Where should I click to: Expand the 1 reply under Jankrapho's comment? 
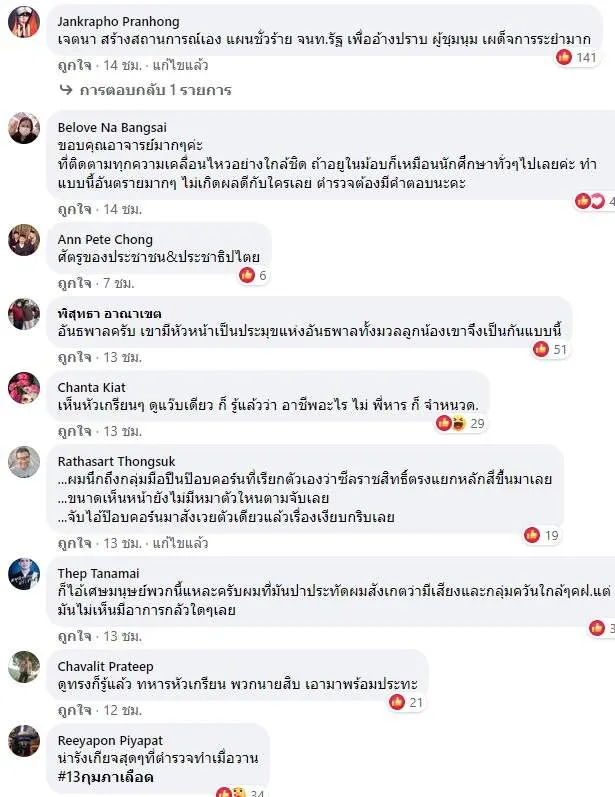click(146, 90)
